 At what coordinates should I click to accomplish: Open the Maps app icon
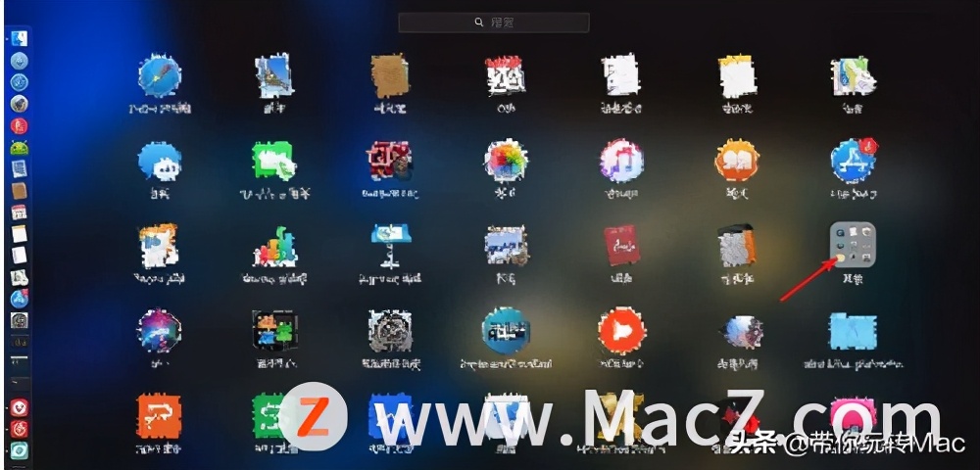coord(854,76)
